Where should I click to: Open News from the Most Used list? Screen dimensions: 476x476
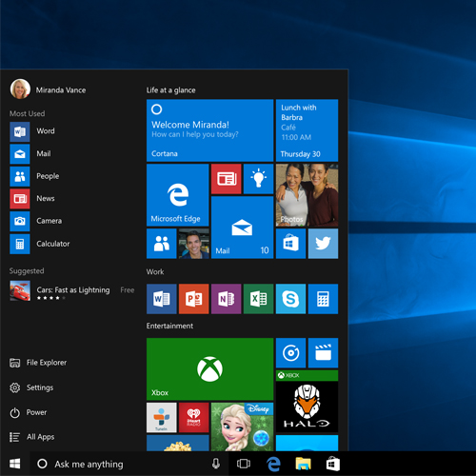[x=32, y=199]
